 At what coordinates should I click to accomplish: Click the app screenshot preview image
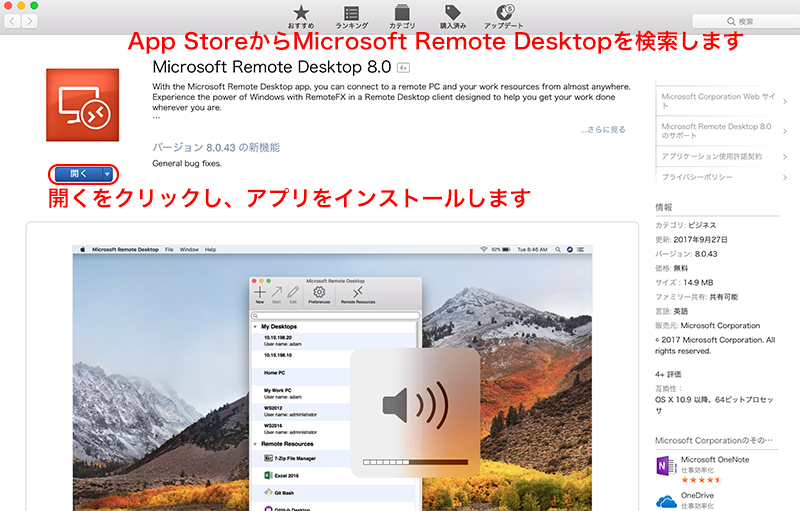tap(332, 378)
